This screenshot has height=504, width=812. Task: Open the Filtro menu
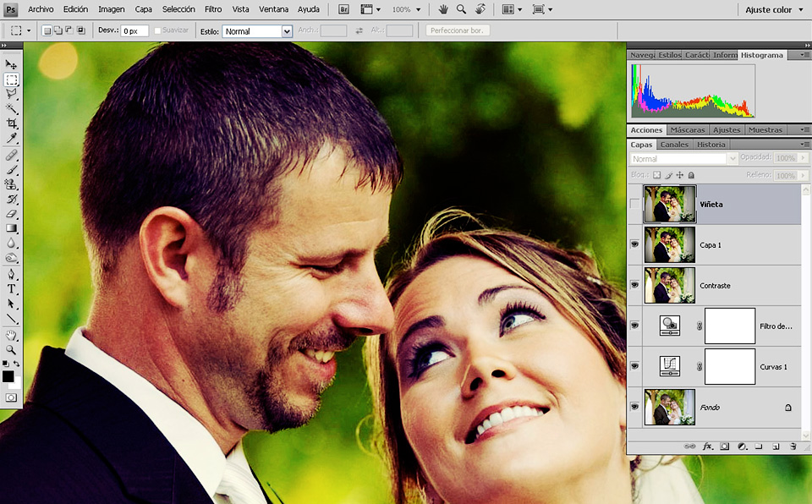213,9
